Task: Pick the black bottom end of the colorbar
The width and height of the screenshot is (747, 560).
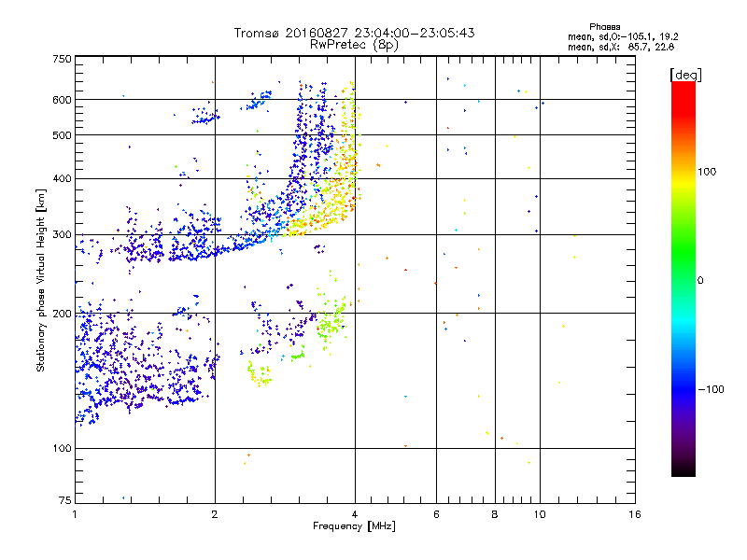Action: tap(683, 472)
